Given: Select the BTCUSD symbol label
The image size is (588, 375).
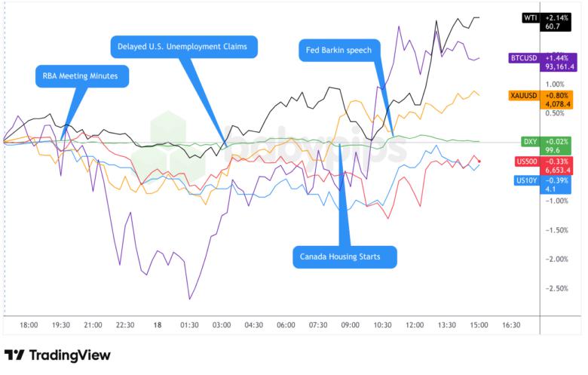Looking at the screenshot, I should (525, 57).
